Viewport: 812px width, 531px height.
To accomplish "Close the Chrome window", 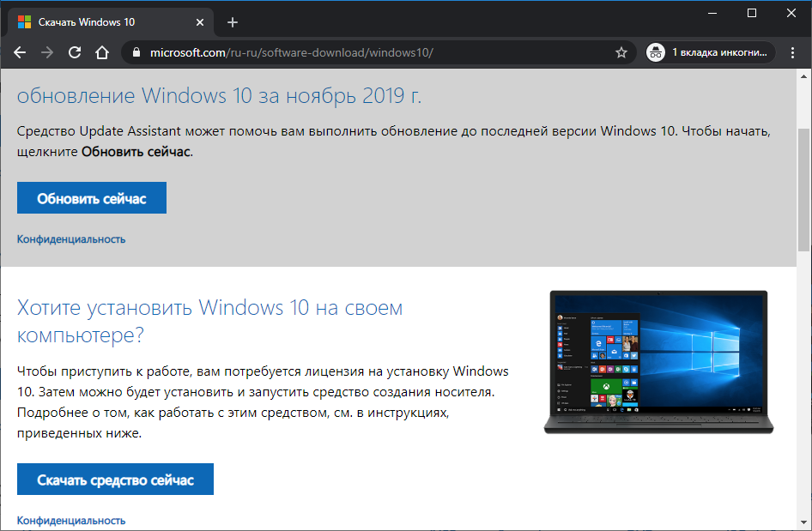I will [x=791, y=13].
